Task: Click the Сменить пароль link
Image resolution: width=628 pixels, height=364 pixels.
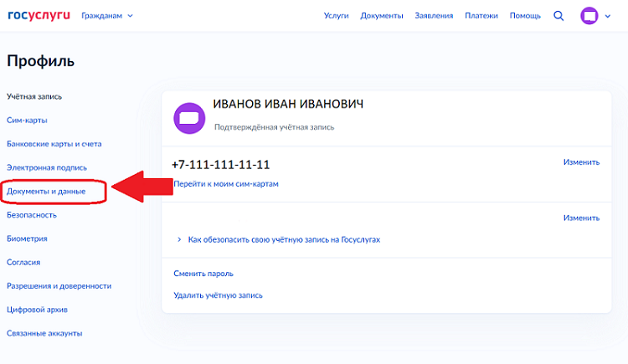Action: coord(203,274)
